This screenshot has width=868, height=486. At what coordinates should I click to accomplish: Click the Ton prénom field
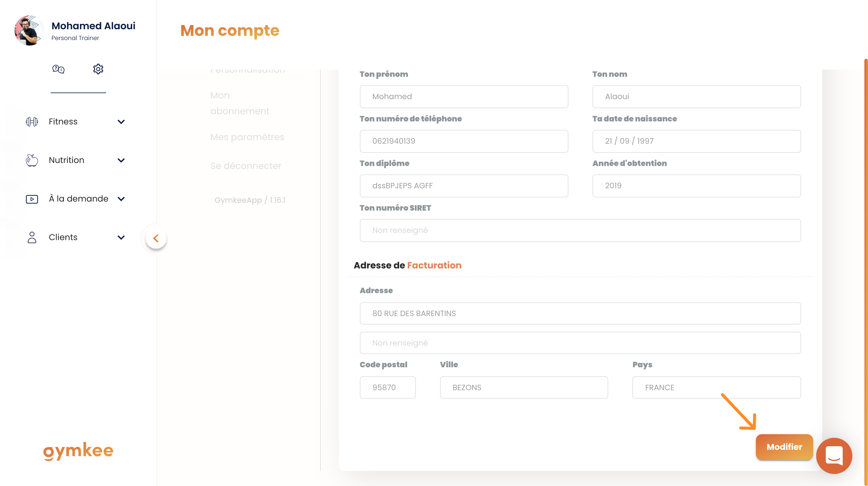[464, 97]
